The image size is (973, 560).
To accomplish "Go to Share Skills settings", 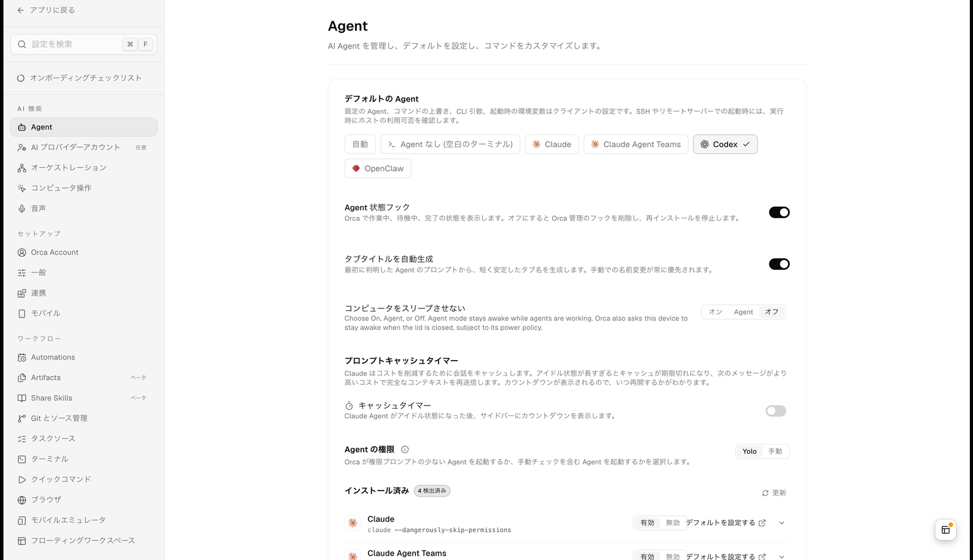I will pyautogui.click(x=84, y=398).
